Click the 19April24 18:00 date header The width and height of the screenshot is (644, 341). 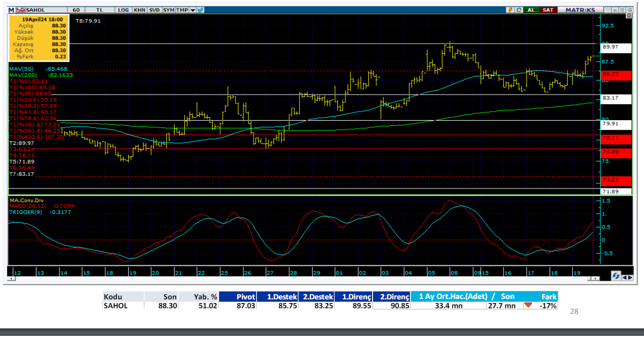[x=42, y=19]
